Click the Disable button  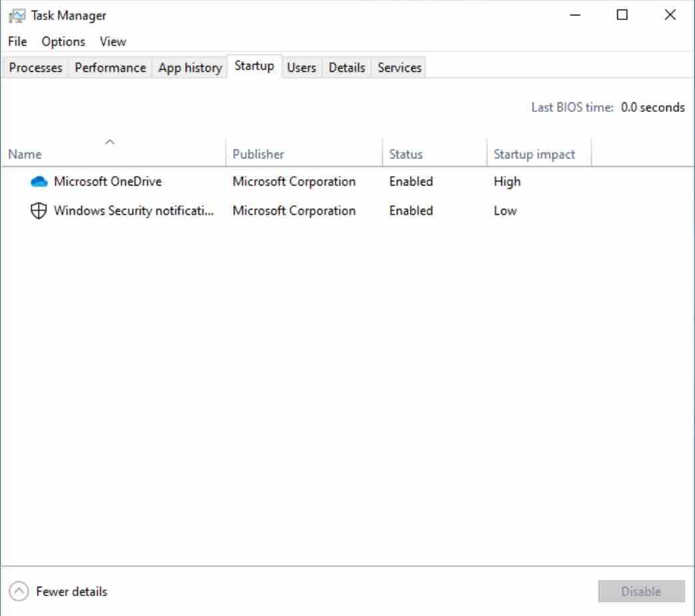pyautogui.click(x=641, y=591)
